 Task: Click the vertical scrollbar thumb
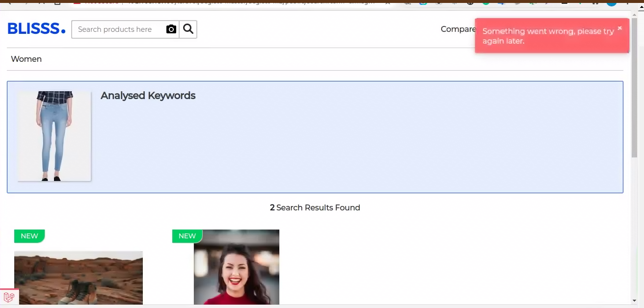[x=634, y=88]
